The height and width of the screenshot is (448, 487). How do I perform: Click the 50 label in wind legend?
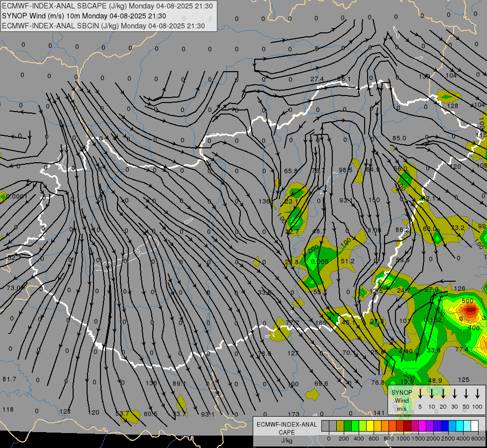pyautogui.click(x=466, y=407)
